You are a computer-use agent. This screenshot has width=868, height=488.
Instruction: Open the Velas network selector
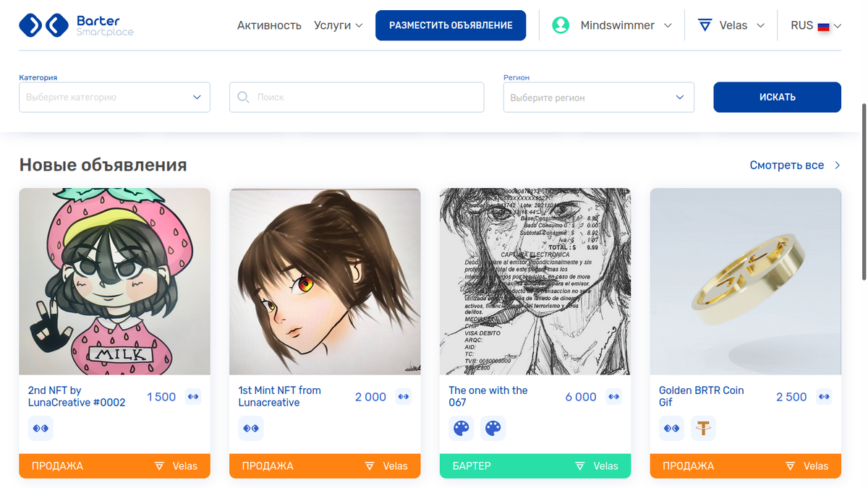pyautogui.click(x=731, y=25)
